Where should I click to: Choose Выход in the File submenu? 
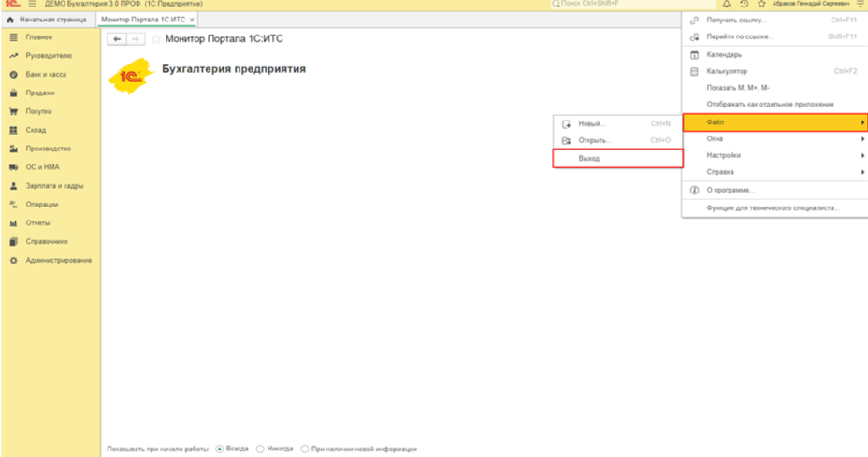(x=617, y=158)
